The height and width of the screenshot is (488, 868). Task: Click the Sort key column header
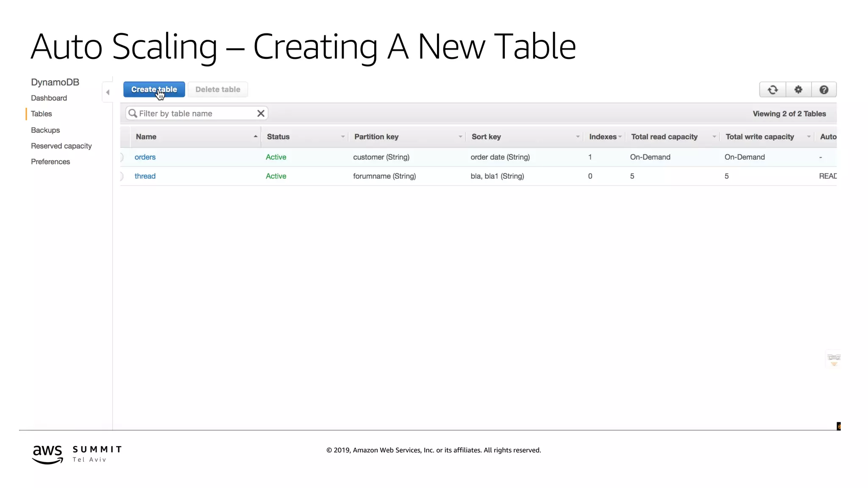[x=486, y=137]
